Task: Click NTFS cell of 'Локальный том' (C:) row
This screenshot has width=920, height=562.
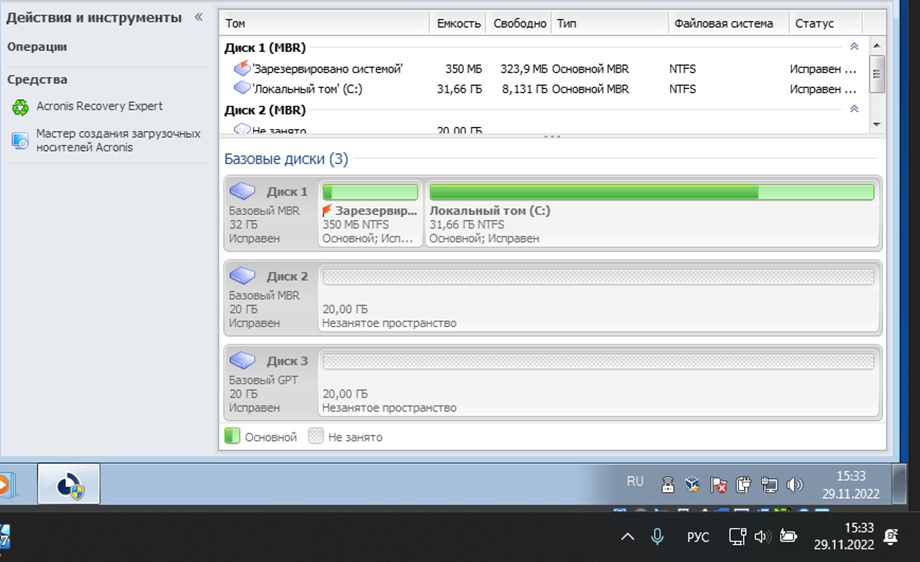Action: coord(682,89)
